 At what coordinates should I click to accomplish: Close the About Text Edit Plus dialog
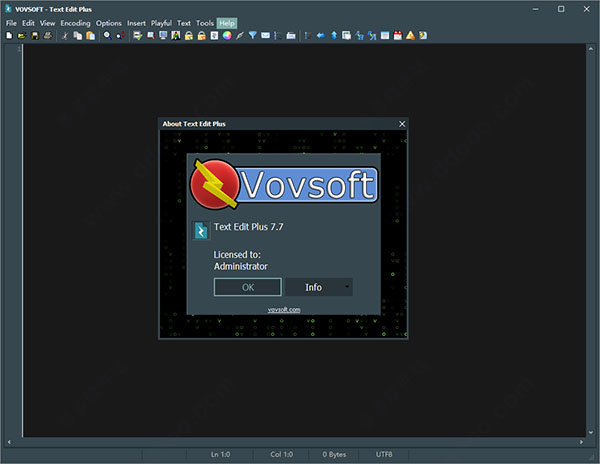pyautogui.click(x=402, y=124)
